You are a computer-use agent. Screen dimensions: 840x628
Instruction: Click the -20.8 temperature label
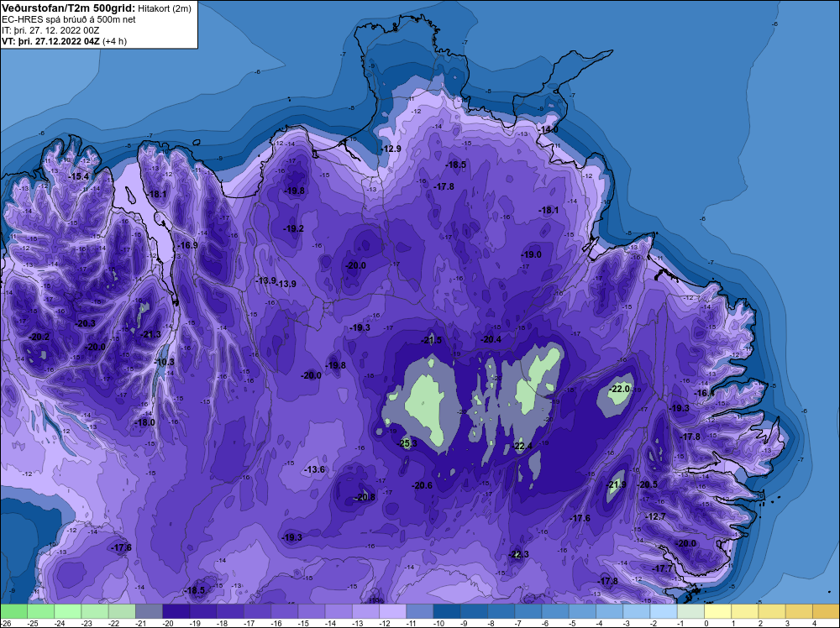coord(365,497)
